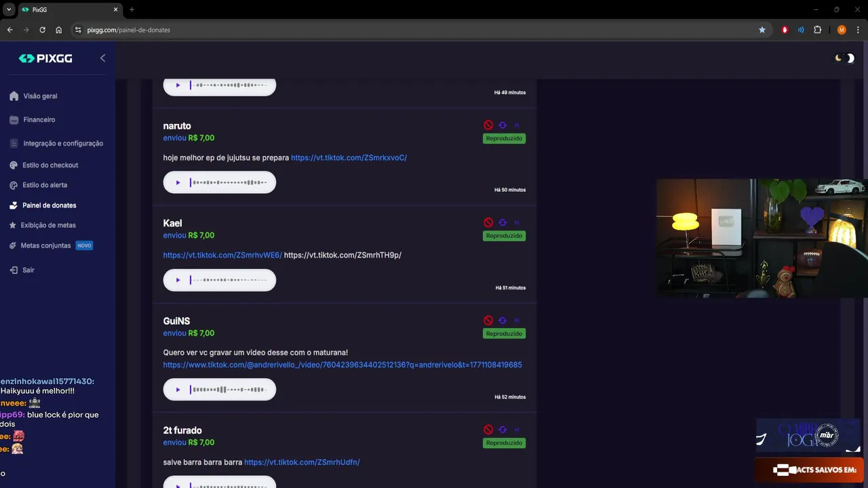Play the audio above naruto's donation
The width and height of the screenshot is (868, 488).
(178, 85)
